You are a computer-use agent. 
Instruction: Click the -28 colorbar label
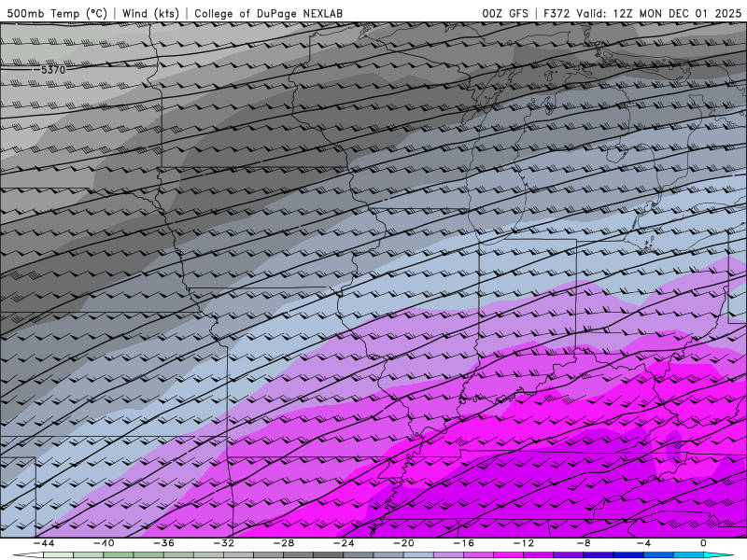tap(284, 543)
